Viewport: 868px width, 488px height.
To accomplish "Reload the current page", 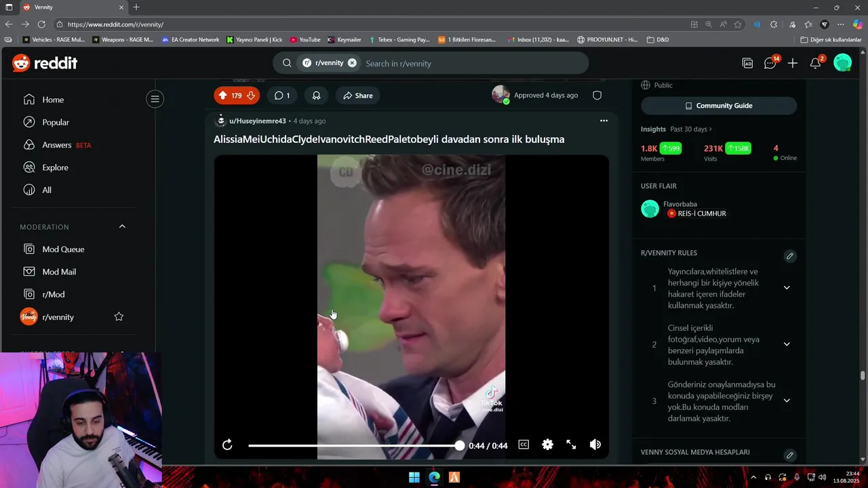I will click(41, 24).
